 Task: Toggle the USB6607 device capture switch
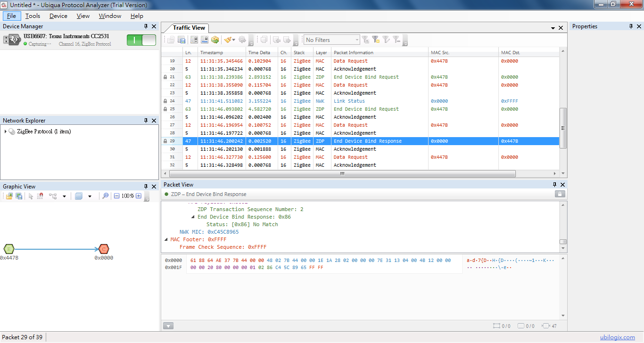(x=141, y=40)
